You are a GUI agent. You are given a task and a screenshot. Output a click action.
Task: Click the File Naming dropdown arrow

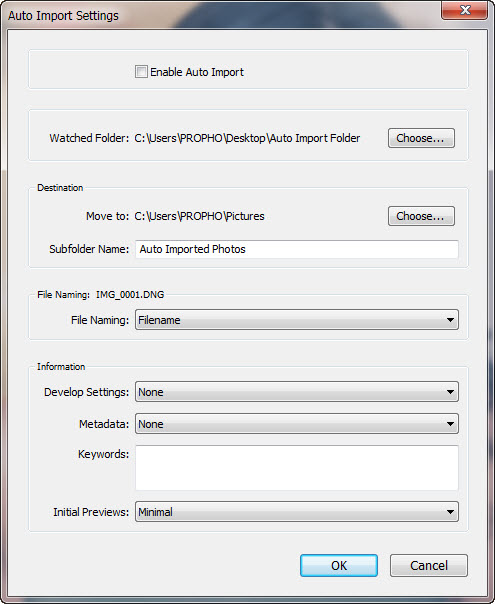coord(450,320)
